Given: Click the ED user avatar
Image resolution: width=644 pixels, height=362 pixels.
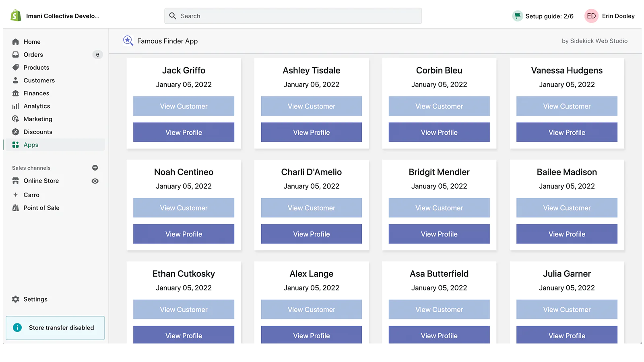Looking at the screenshot, I should [591, 16].
